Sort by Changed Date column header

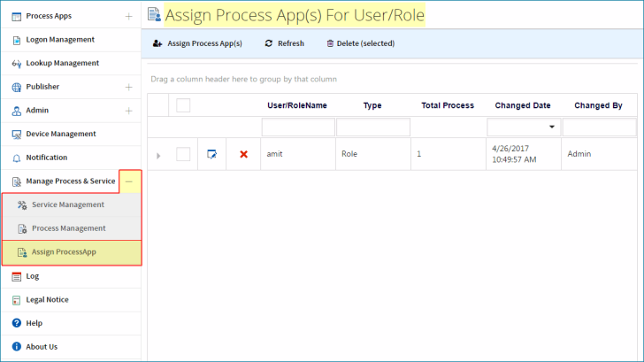coord(523,105)
